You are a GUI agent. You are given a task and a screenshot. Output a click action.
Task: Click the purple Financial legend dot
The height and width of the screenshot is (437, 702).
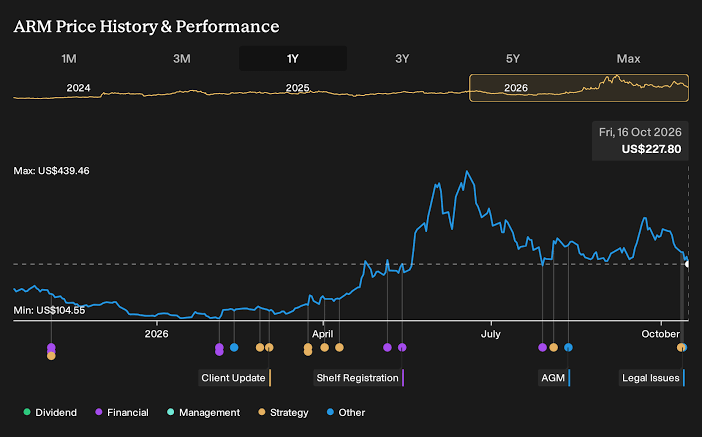pos(98,412)
